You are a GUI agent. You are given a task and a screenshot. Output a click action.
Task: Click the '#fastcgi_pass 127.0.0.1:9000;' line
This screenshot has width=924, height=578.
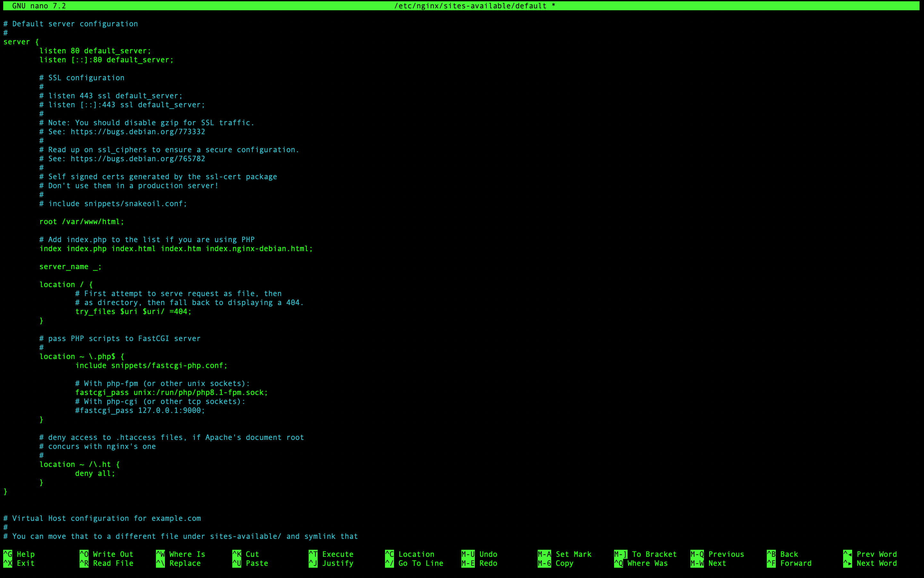[140, 410]
